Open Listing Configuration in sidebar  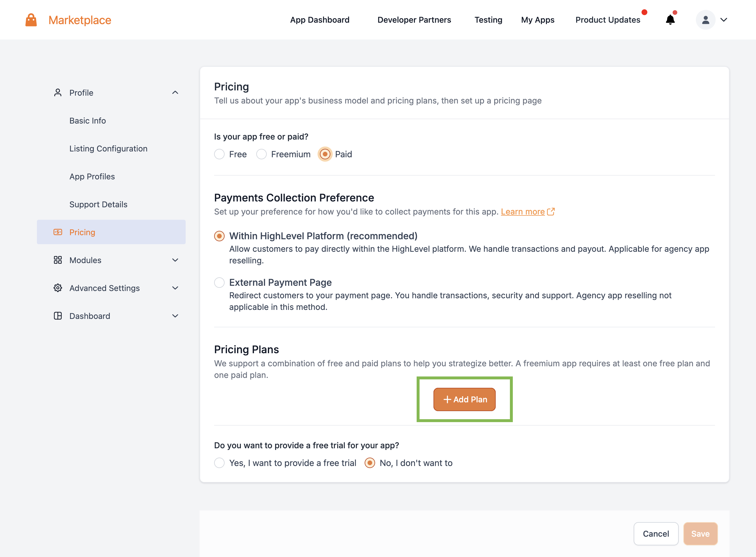[108, 149]
